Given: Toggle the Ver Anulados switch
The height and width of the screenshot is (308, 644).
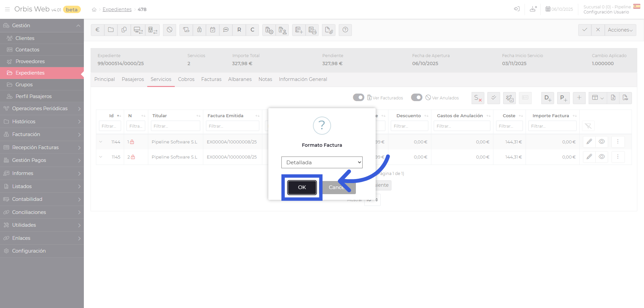Looking at the screenshot, I should pos(417,97).
